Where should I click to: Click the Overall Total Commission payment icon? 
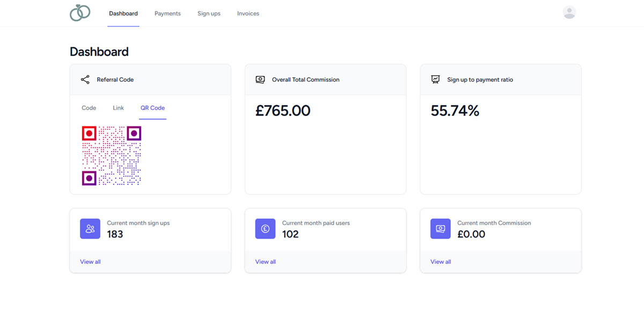[260, 79]
